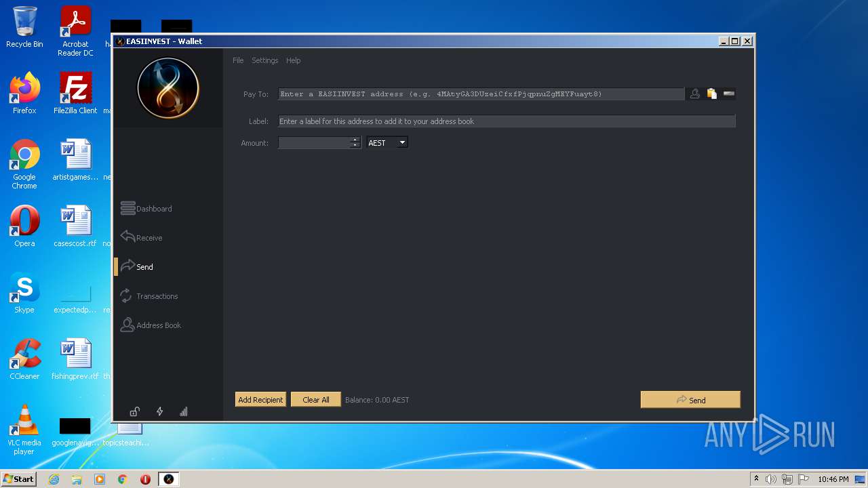Image resolution: width=868 pixels, height=488 pixels.
Task: Open FileZilla Client desktop shortcut
Action: click(75, 93)
